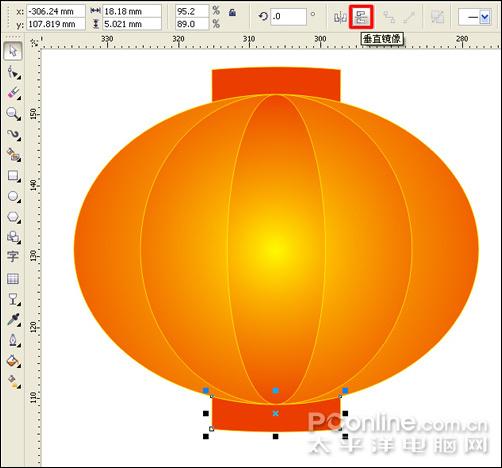
Task: Open the Basic Shapes tool
Action: [13, 237]
